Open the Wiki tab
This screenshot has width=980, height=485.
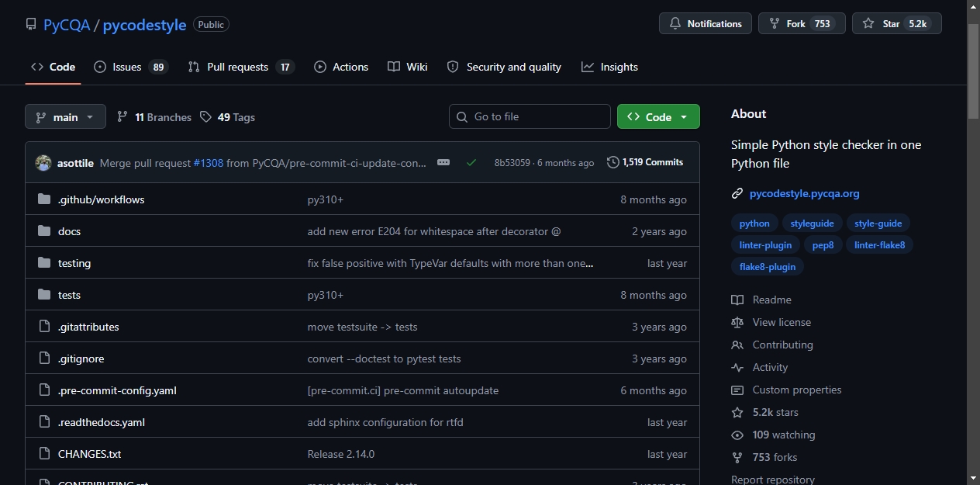408,67
